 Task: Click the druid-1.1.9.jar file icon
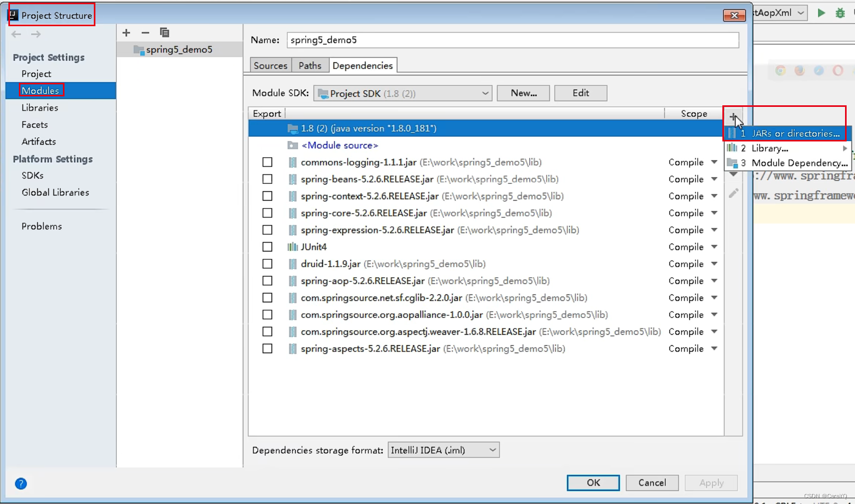pos(293,264)
